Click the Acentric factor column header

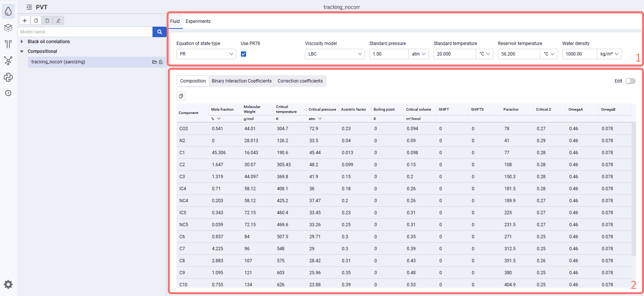tap(354, 110)
